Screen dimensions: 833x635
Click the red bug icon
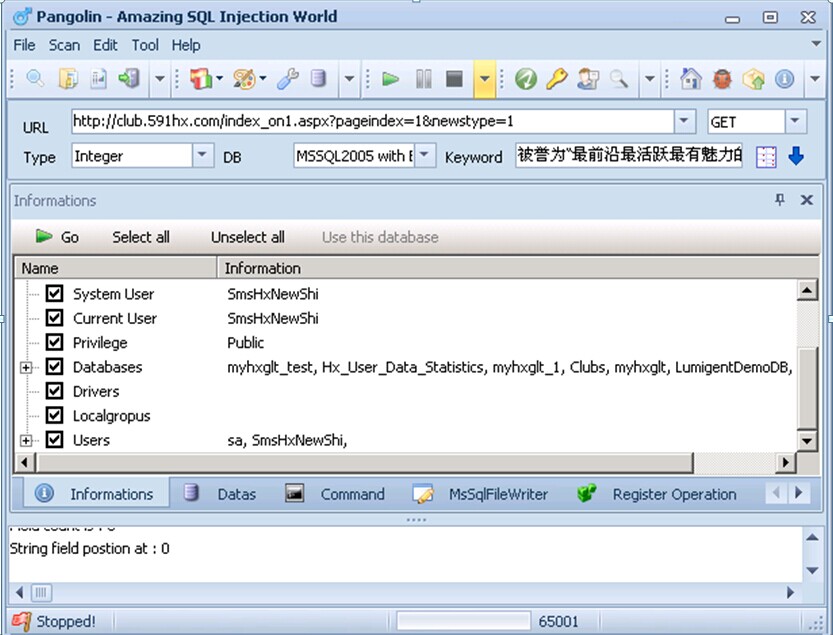click(x=722, y=79)
